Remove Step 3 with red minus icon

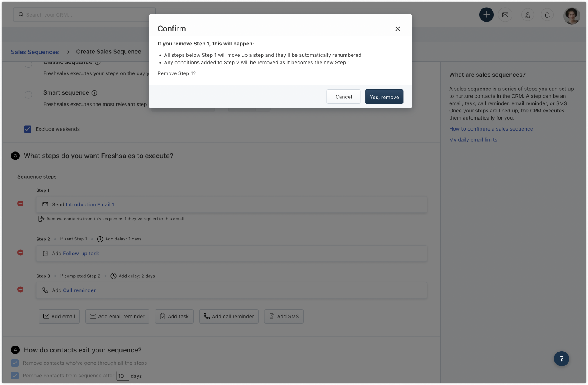(x=20, y=289)
